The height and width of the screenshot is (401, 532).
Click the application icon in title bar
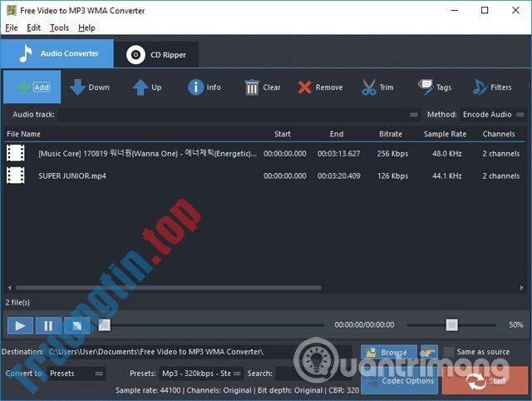click(x=11, y=10)
